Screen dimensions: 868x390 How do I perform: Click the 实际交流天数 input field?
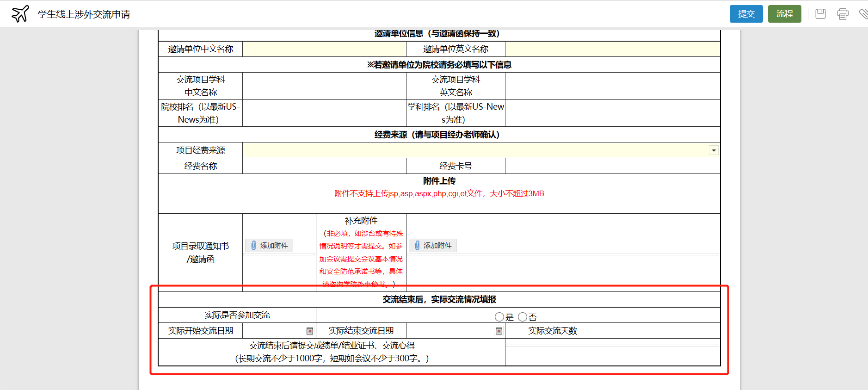[x=659, y=331]
